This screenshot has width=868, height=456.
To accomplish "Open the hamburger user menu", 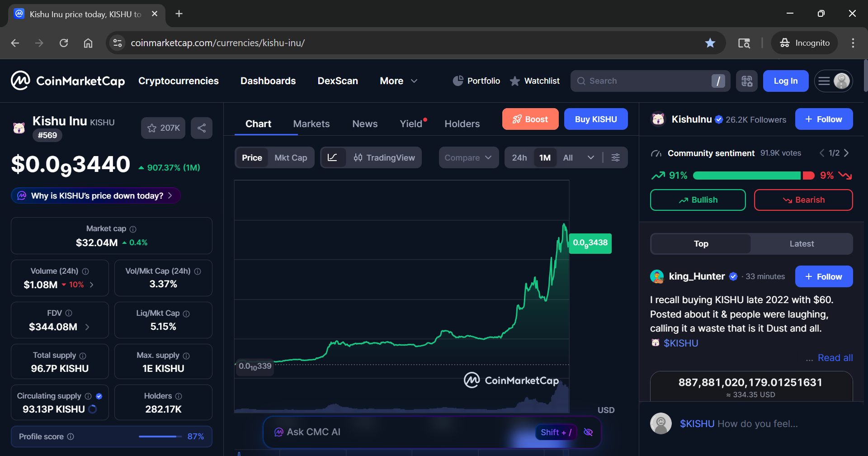I will coord(834,81).
